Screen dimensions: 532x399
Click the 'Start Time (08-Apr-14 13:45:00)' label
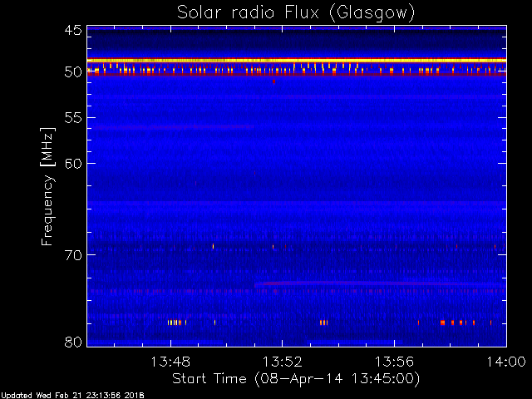296,378
